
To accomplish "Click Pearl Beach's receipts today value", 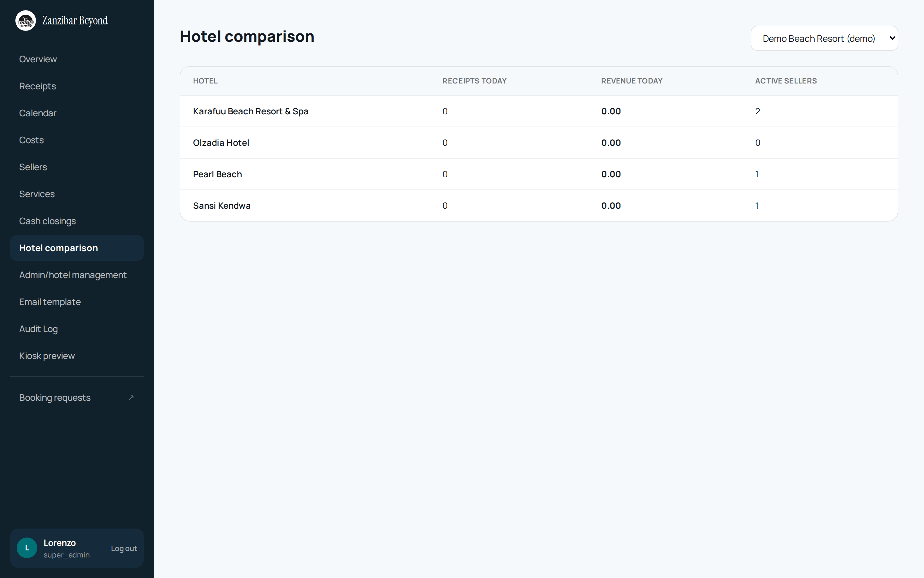I will (x=445, y=174).
